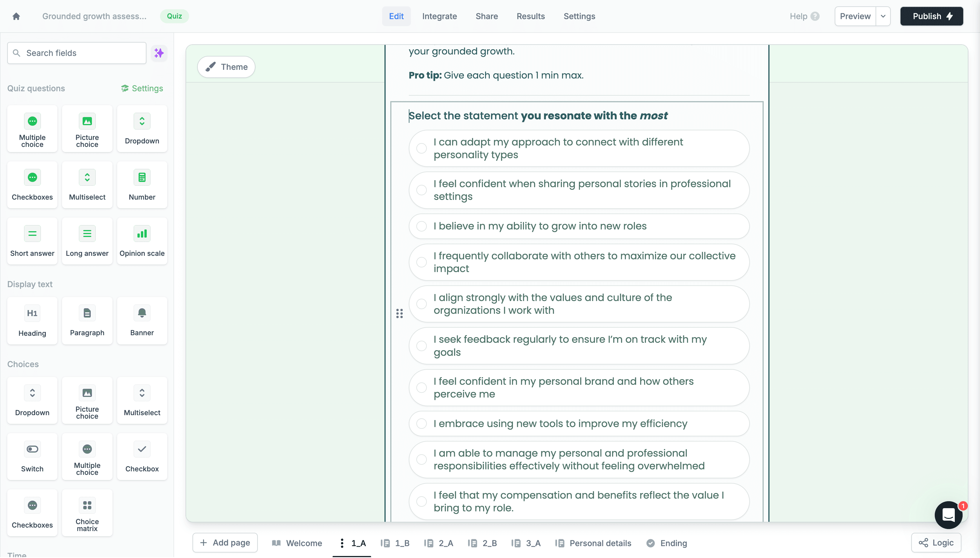Go to the Personal details page tab
The height and width of the screenshot is (558, 980).
pos(593,543)
